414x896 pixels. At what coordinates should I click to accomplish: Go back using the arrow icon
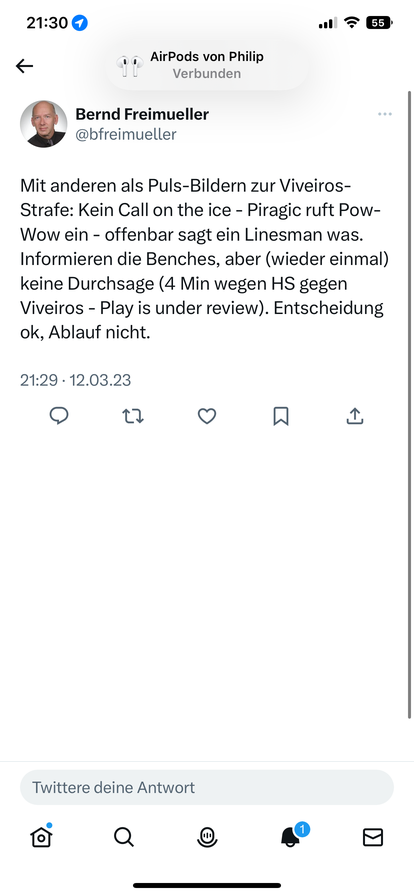point(24,66)
